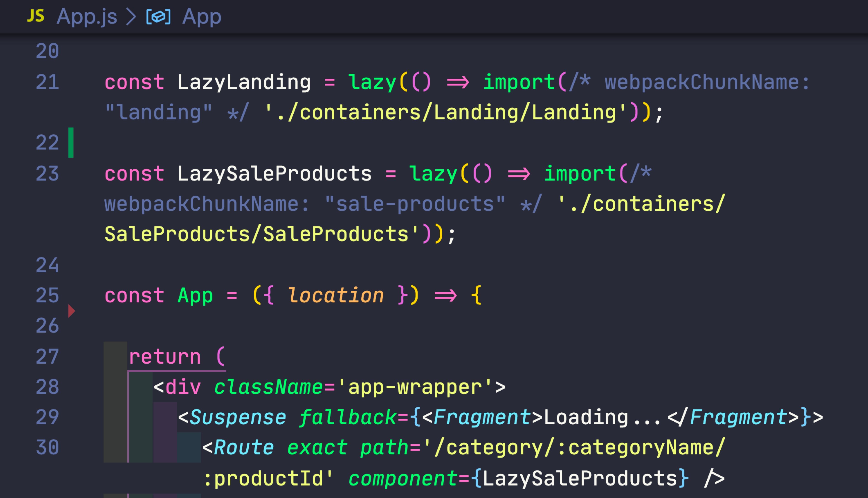
Task: Click line number 25 in gutter
Action: [x=47, y=295]
